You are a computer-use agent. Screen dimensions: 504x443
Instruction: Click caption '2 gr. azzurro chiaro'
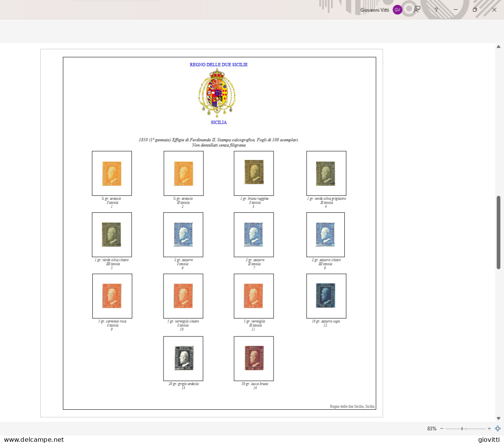(326, 260)
